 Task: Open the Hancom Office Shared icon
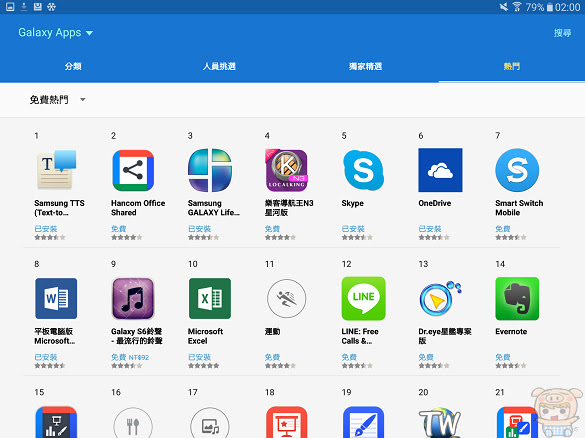[133, 170]
